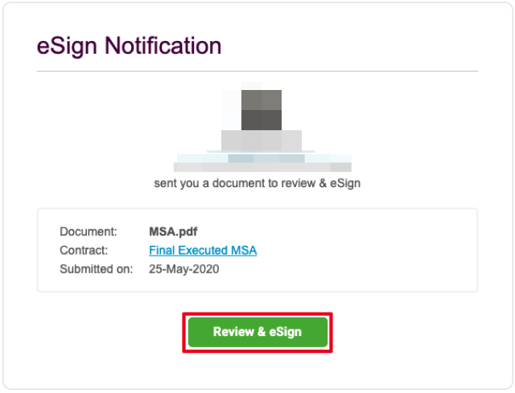
Task: Click the 'Document:' field label
Action: [88, 231]
